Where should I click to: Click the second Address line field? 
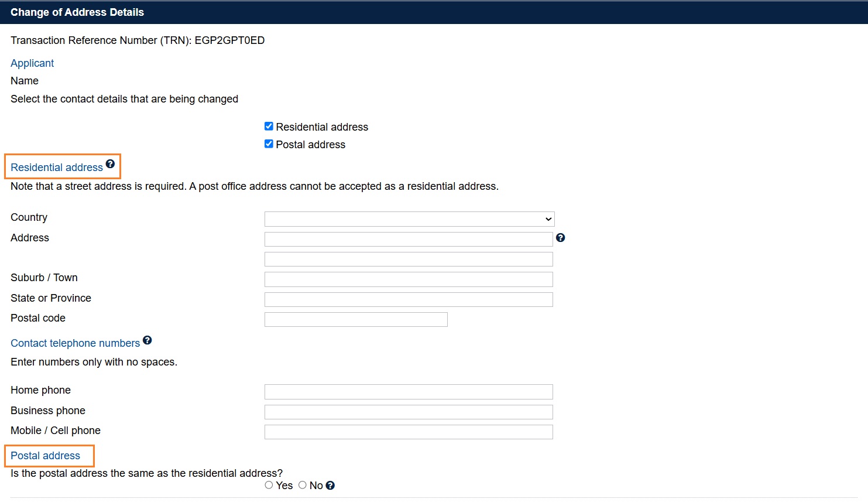(x=409, y=259)
